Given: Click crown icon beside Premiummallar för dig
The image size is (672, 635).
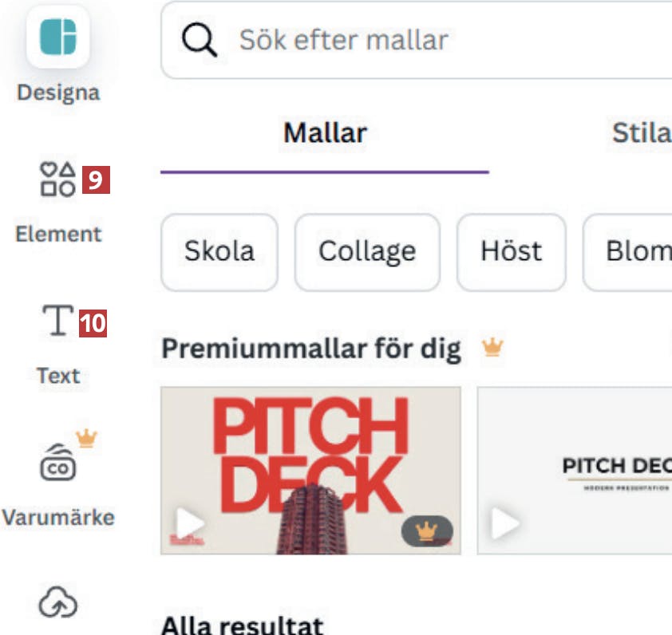Looking at the screenshot, I should [492, 348].
